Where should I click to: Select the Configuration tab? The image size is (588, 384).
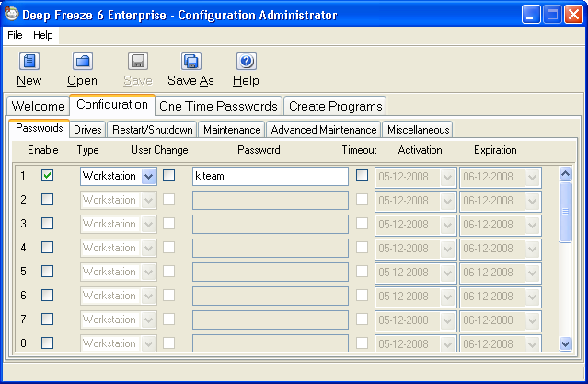tap(112, 105)
